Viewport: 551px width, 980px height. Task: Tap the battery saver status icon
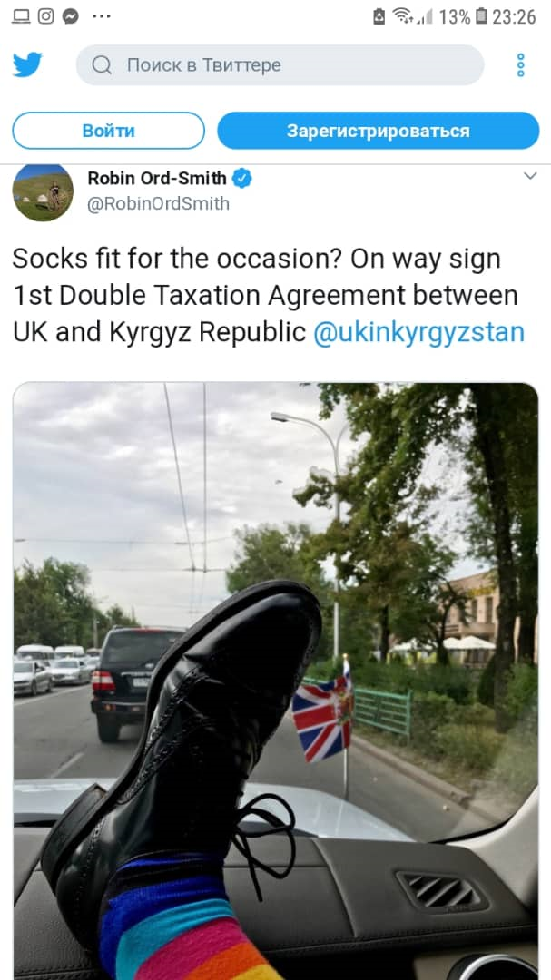379,17
